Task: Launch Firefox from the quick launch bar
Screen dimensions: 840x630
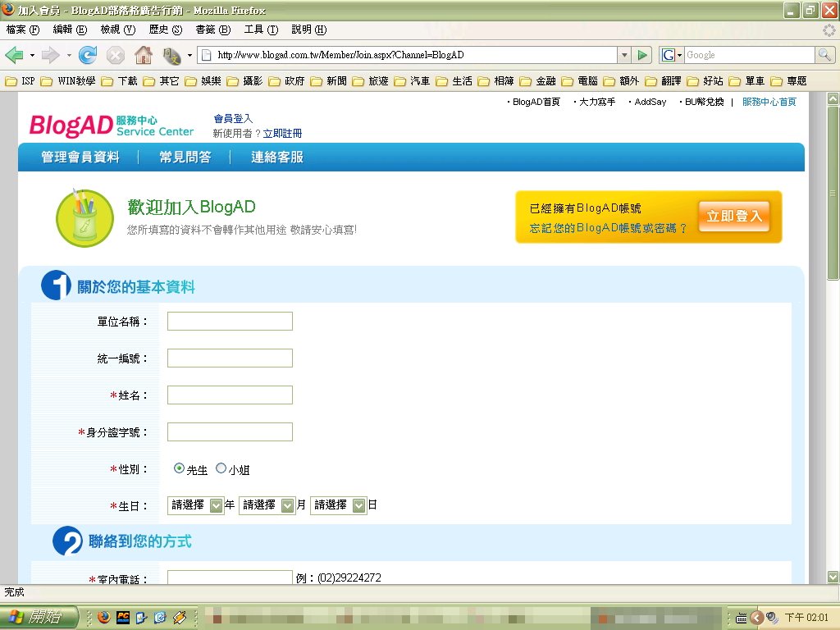Action: 104,617
